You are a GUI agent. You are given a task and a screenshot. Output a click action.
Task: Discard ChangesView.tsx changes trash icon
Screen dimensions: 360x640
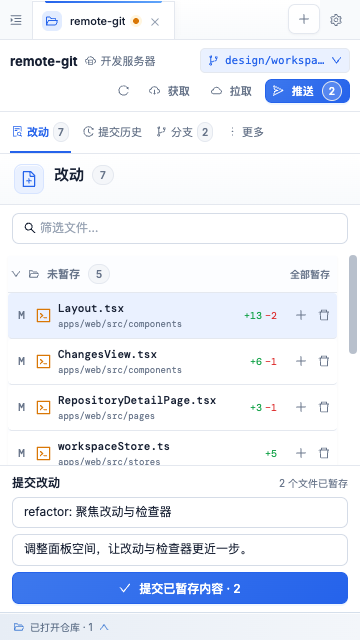(x=324, y=361)
